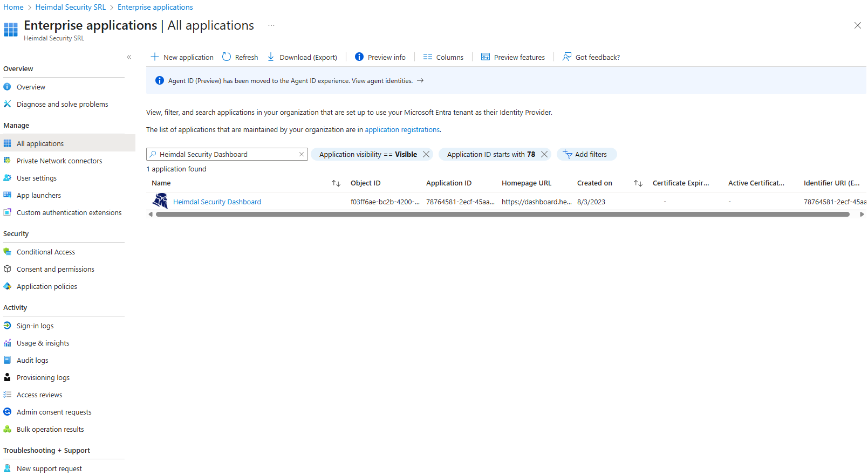The image size is (868, 476).
Task: Open Diagnose and solve problems
Action: (63, 104)
